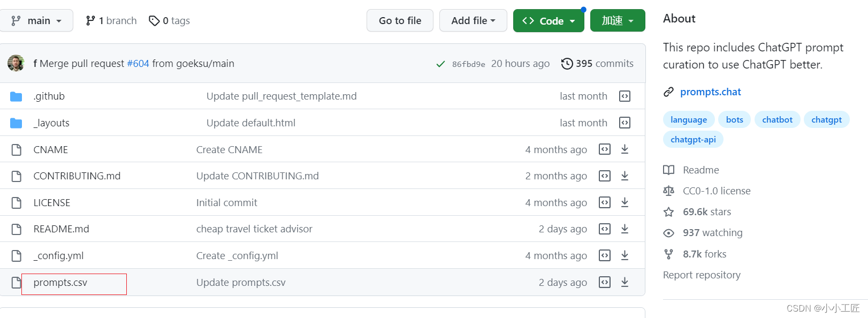Open the green Code dropdown
868x318 pixels.
coord(549,21)
